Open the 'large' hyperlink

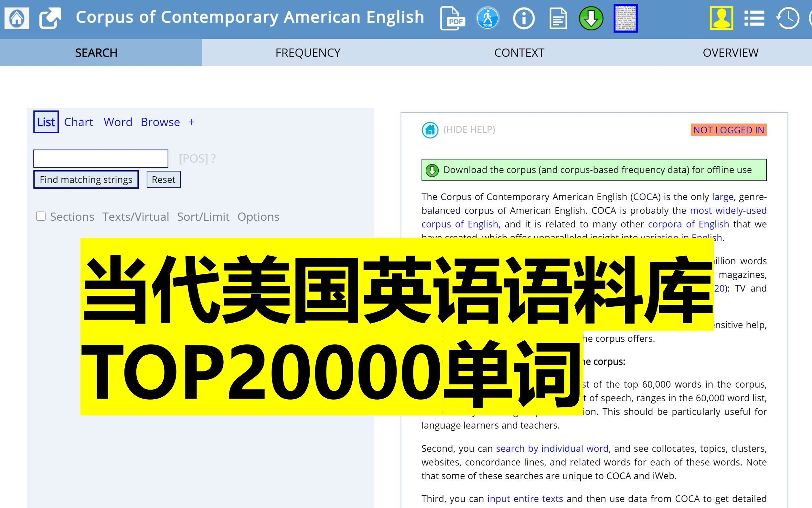[722, 197]
